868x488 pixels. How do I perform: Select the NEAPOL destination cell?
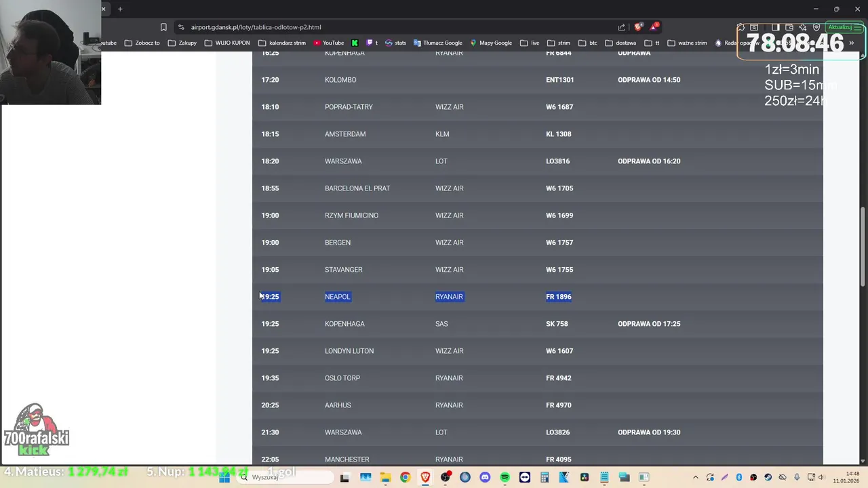338,297
